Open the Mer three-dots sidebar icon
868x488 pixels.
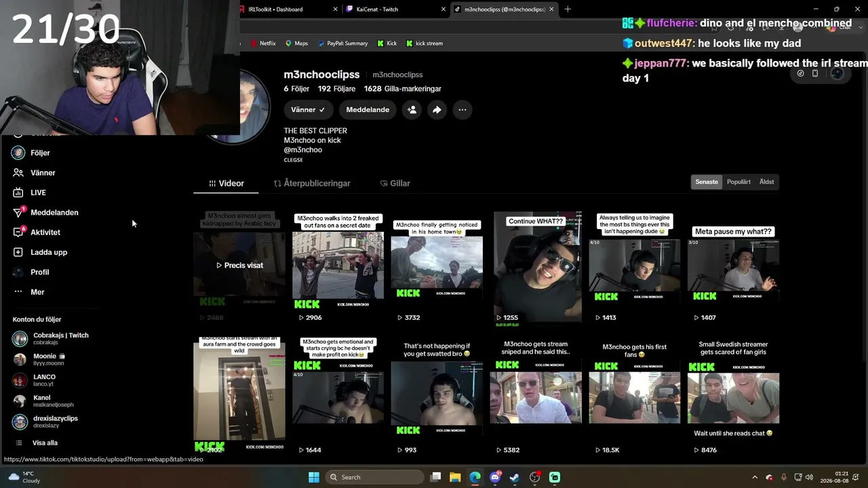click(x=18, y=292)
